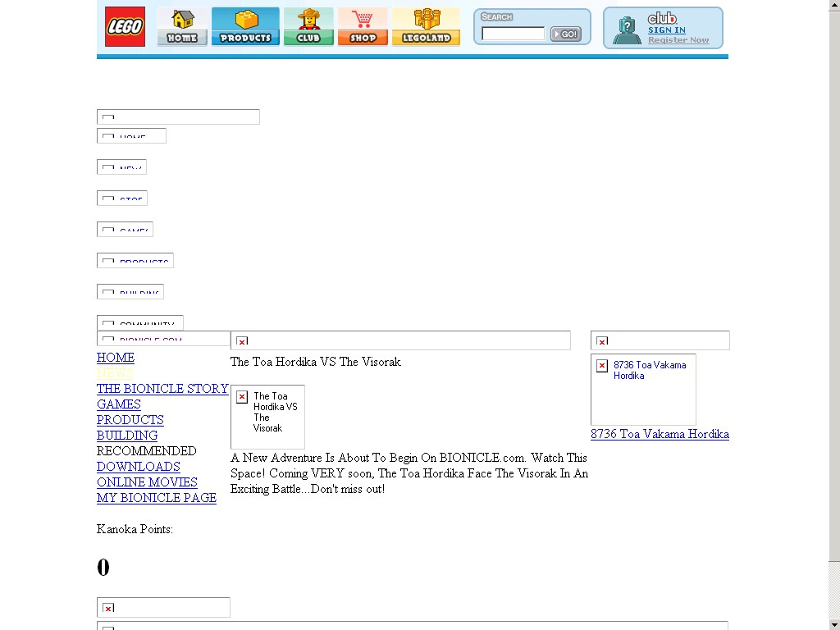The width and height of the screenshot is (840, 630).
Task: Click the broken image icon in the news banner
Action: (242, 340)
